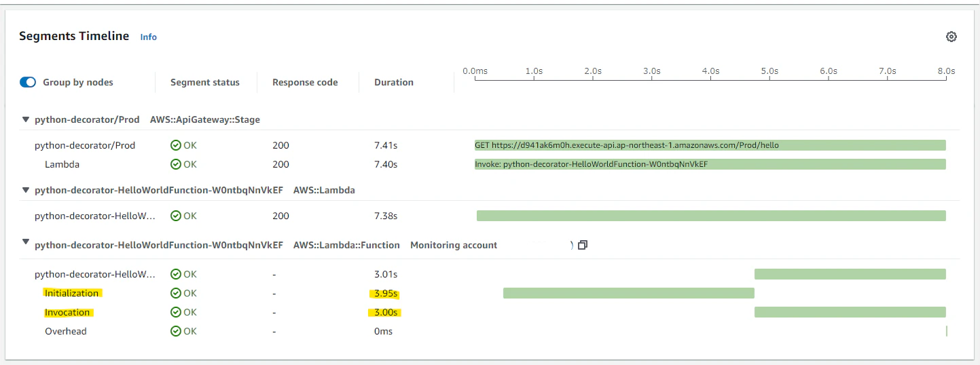This screenshot has width=980, height=365.
Task: Click the OK status icon for Lambda segment
Action: pyautogui.click(x=176, y=164)
